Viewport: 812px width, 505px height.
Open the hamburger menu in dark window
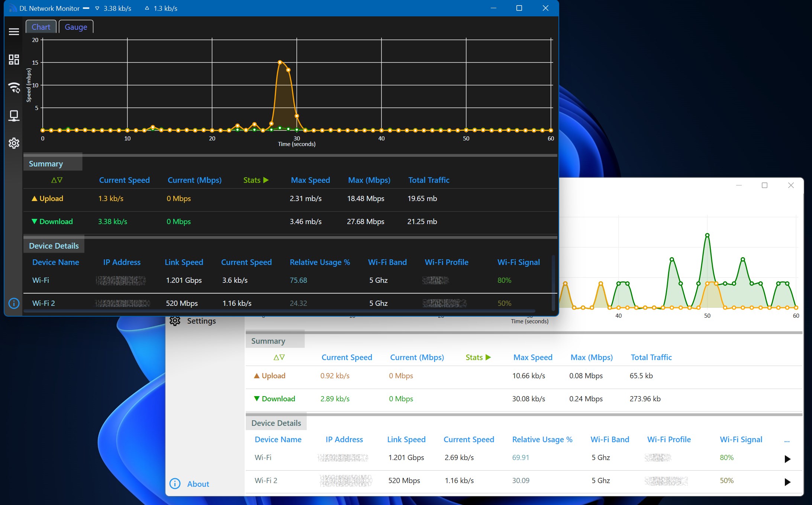click(x=14, y=32)
